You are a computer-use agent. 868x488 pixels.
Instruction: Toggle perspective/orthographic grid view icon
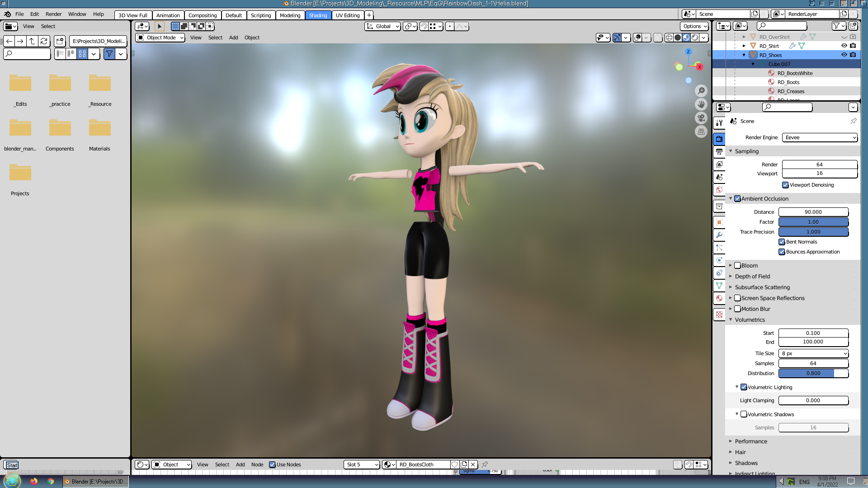[701, 131]
